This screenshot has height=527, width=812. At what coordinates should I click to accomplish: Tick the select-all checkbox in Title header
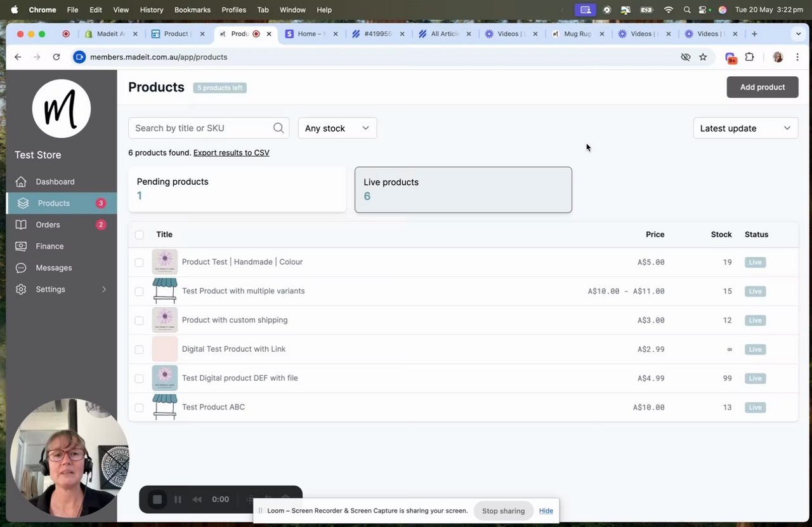tap(140, 234)
